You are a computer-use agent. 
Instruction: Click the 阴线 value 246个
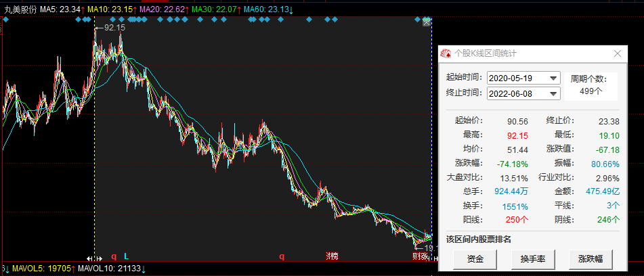click(x=609, y=219)
